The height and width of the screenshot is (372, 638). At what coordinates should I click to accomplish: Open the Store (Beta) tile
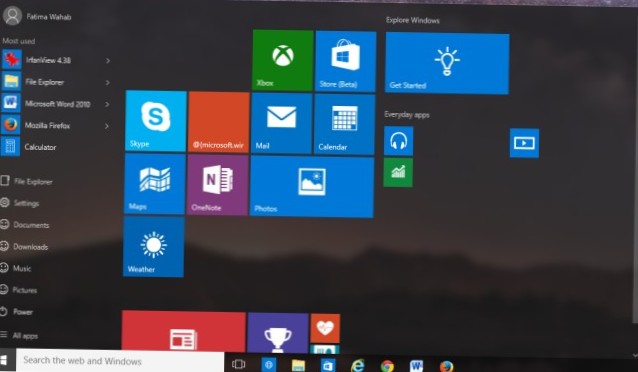point(345,61)
